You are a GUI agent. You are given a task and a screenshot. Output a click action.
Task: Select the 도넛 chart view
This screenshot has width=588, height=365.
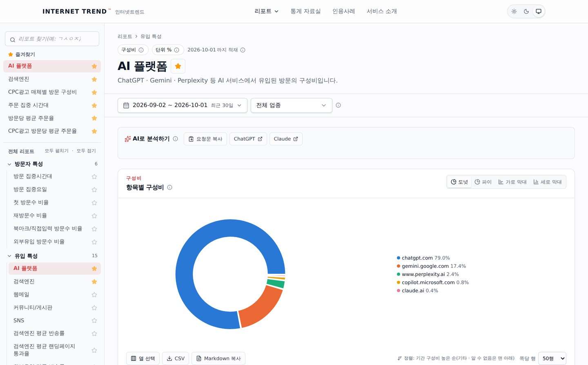pos(459,182)
